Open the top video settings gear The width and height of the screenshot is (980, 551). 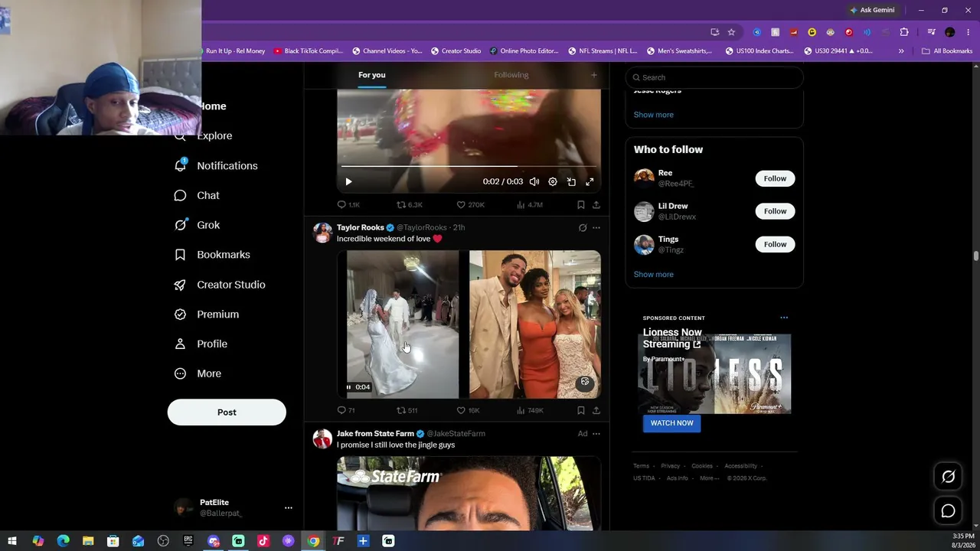553,181
